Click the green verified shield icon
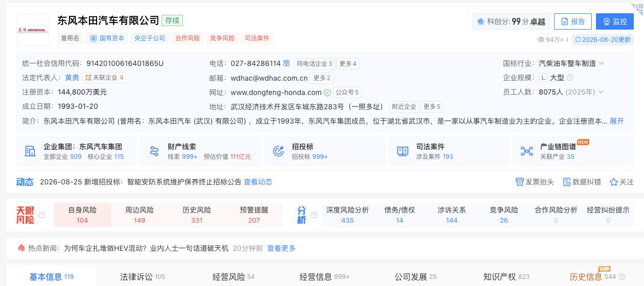 [x=327, y=92]
